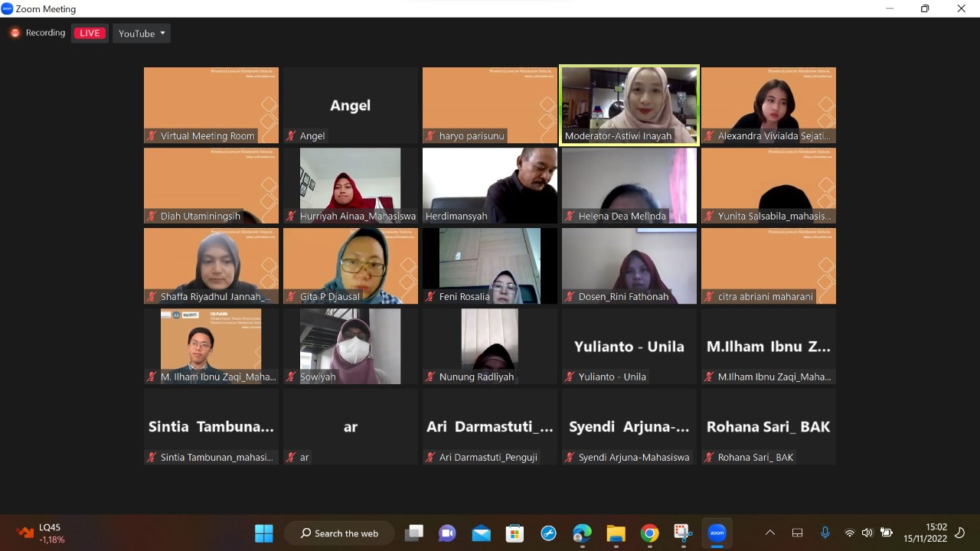Show hidden system tray icons chevron
980x551 pixels.
point(770,533)
